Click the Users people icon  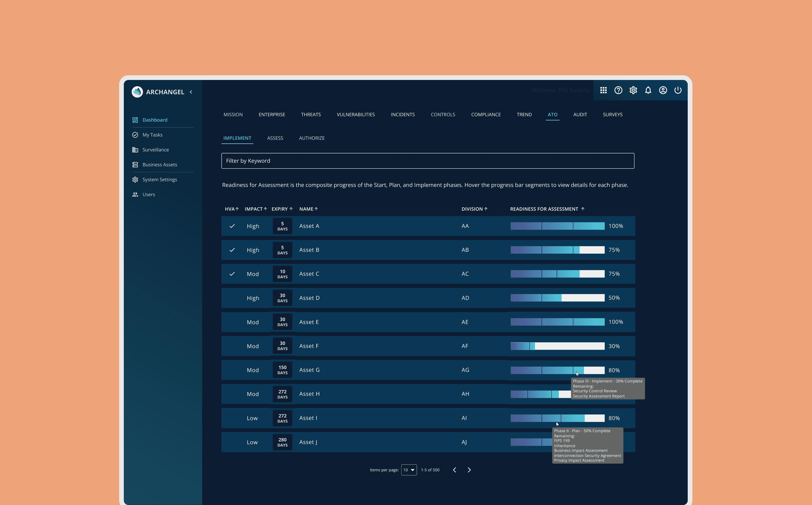pyautogui.click(x=135, y=194)
